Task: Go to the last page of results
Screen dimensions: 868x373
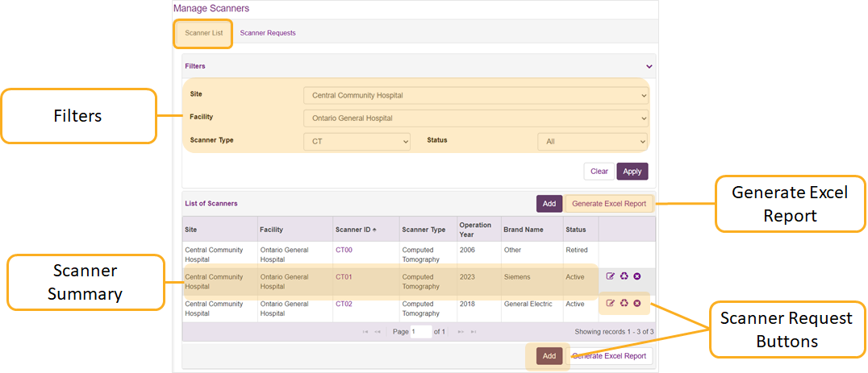Action: point(474,332)
